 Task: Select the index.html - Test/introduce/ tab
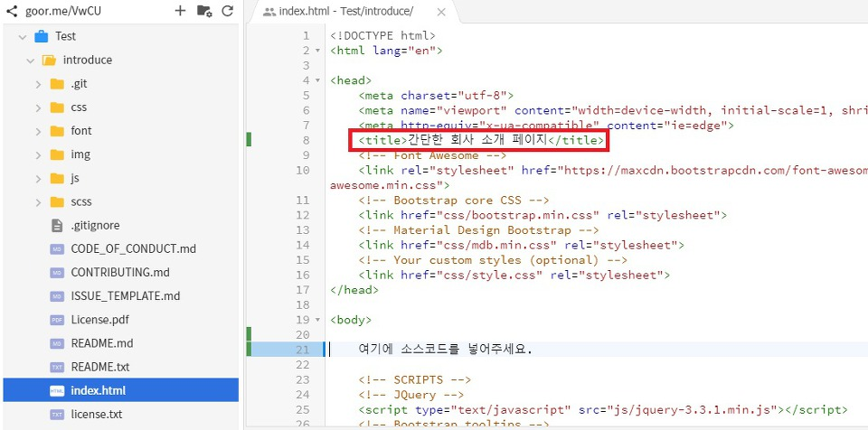(346, 12)
